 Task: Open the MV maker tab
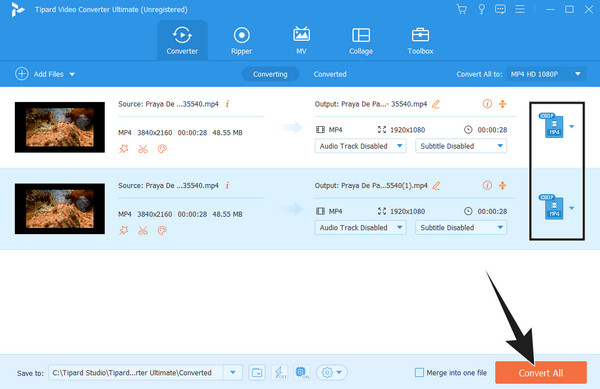pos(301,41)
